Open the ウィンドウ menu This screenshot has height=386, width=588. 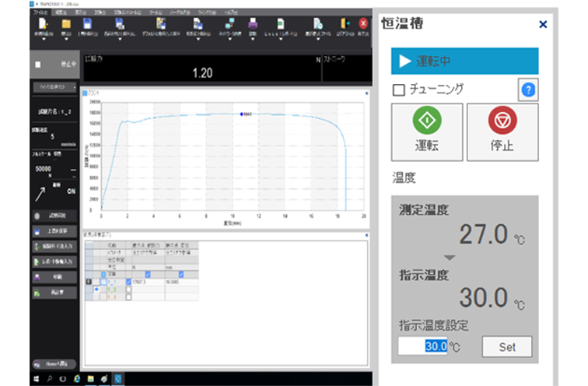(207, 12)
